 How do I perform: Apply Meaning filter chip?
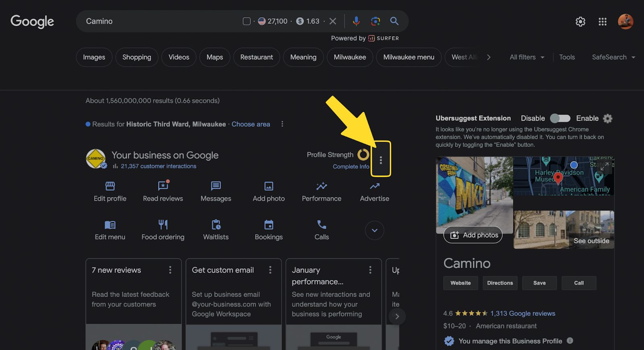[x=303, y=57]
